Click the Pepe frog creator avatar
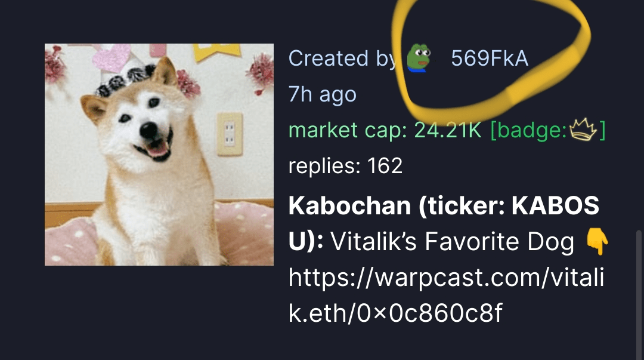 click(419, 58)
